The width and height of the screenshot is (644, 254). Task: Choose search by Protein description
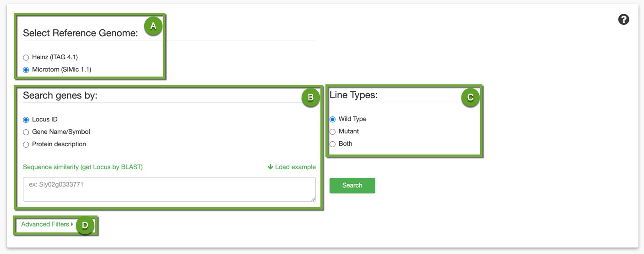26,144
